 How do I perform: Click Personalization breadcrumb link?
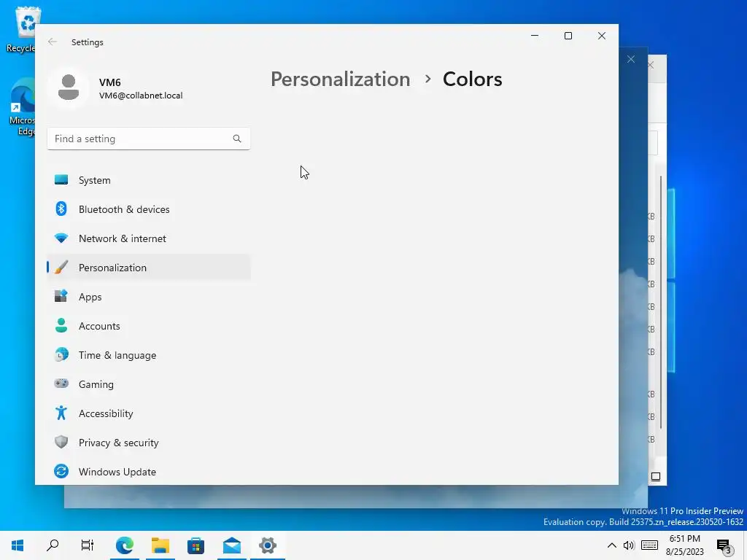(x=340, y=79)
